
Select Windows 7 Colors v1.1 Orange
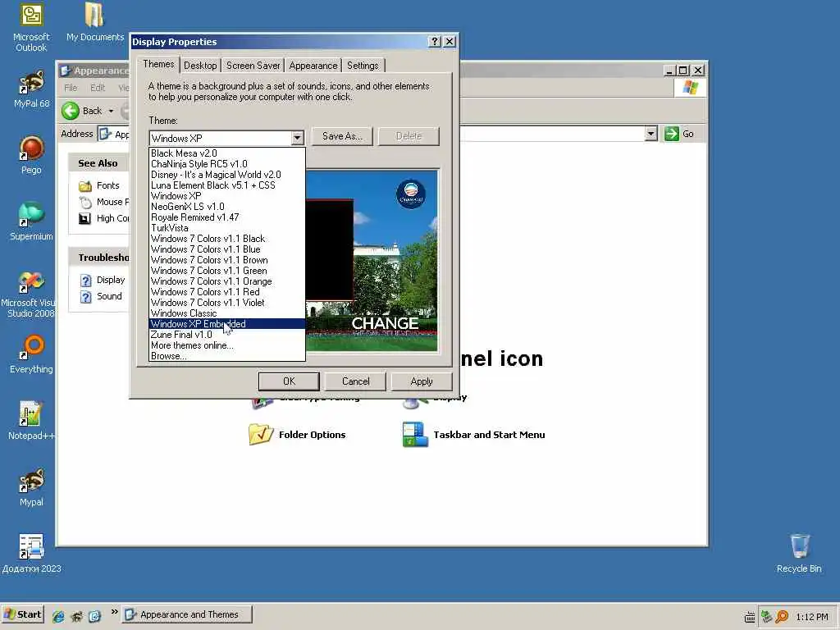coord(226,282)
